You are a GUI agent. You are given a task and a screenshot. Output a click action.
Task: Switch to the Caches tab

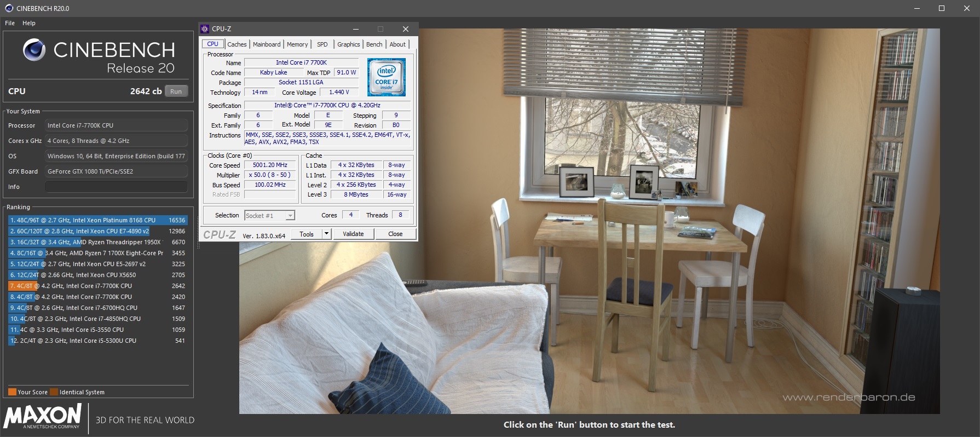237,44
